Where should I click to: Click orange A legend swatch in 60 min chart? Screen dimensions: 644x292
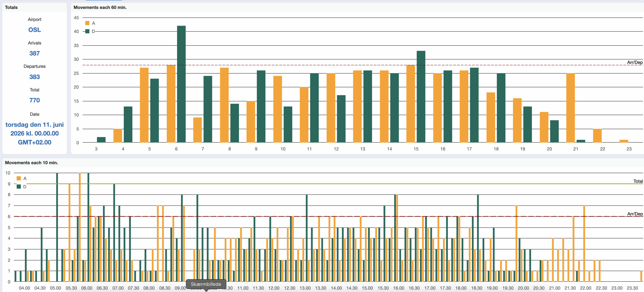click(87, 23)
